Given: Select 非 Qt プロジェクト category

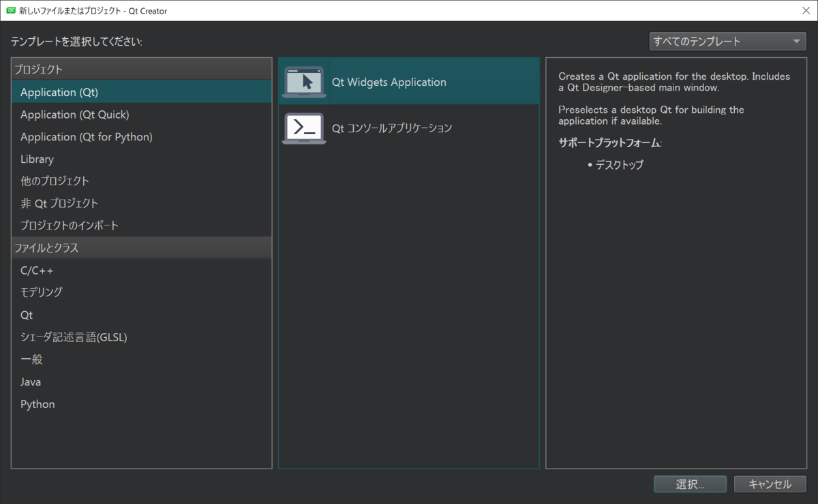Looking at the screenshot, I should click(x=142, y=203).
